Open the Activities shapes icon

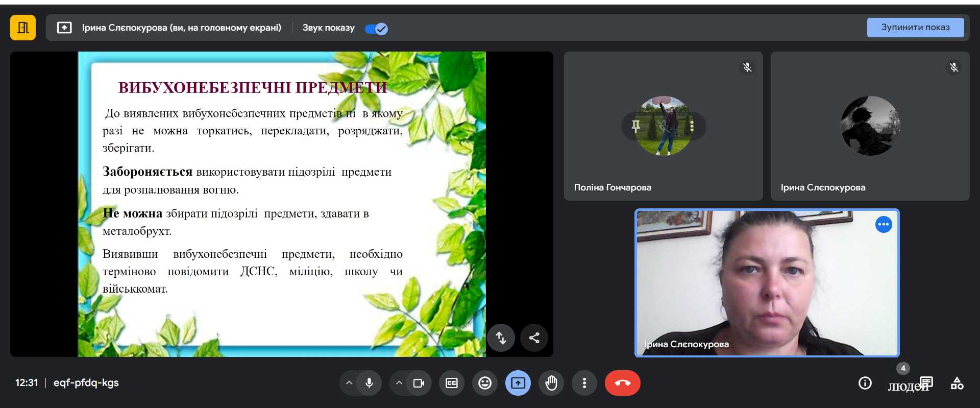tap(957, 383)
